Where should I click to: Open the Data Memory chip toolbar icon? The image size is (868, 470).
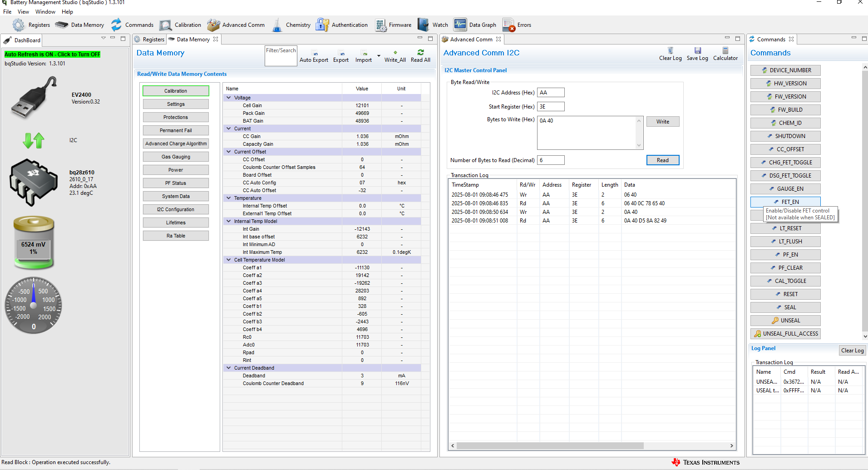tap(61, 25)
